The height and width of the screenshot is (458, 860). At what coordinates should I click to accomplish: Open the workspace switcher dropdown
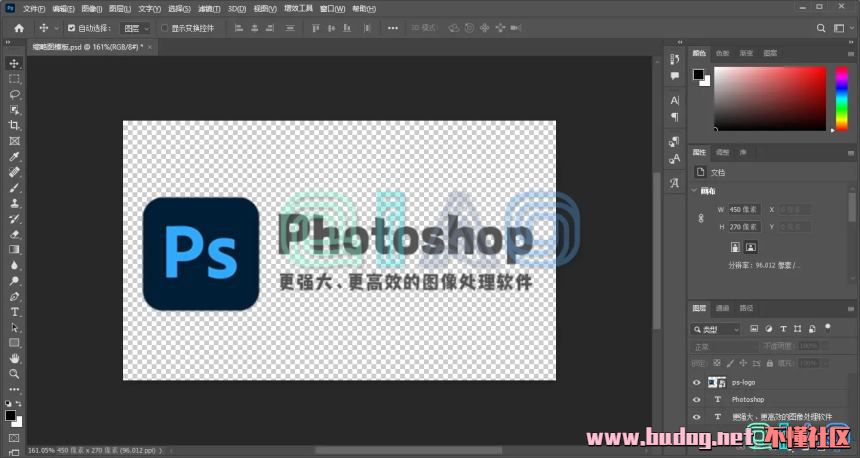click(x=841, y=28)
